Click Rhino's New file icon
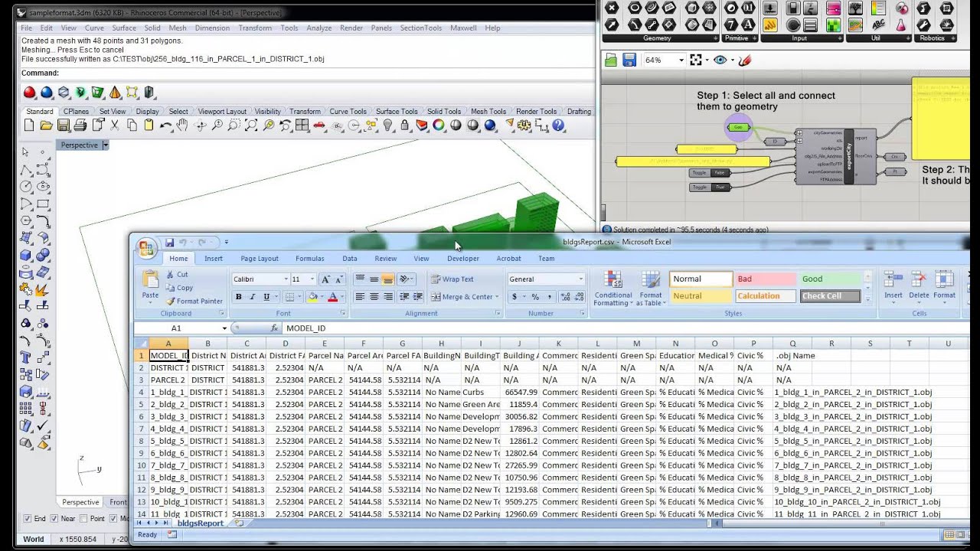The height and width of the screenshot is (551, 980). (x=29, y=126)
